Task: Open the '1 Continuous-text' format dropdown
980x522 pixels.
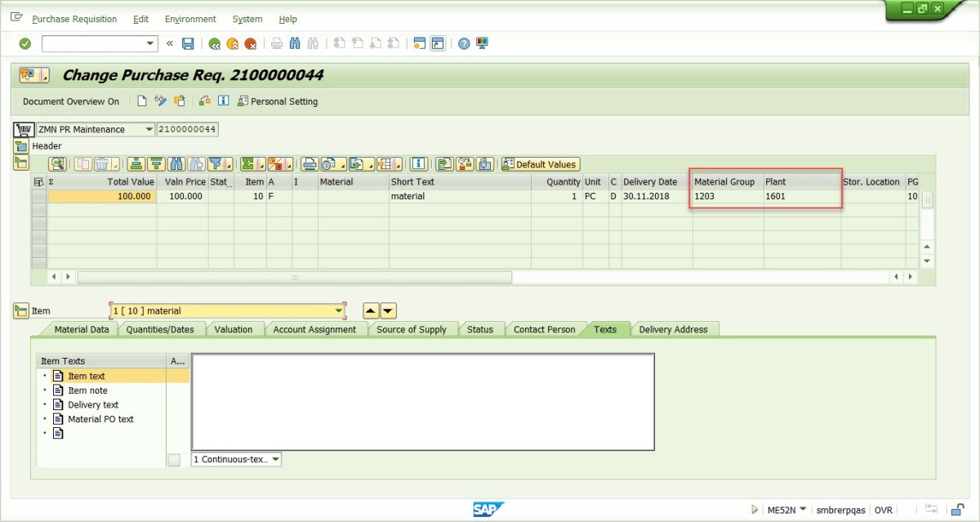Action: (274, 459)
